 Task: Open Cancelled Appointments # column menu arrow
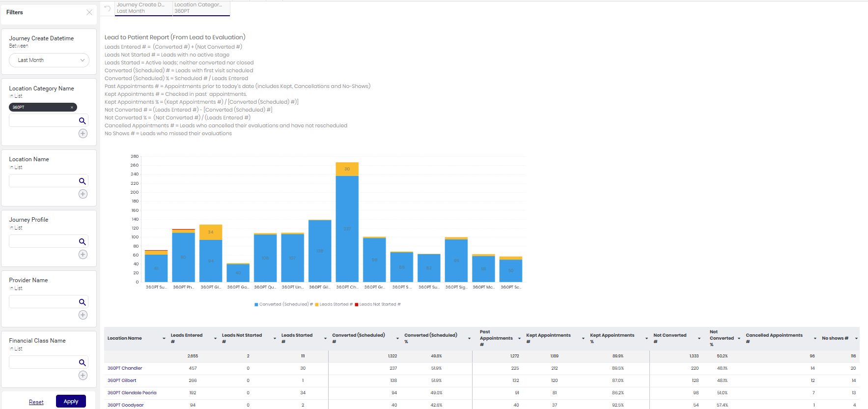(x=815, y=338)
